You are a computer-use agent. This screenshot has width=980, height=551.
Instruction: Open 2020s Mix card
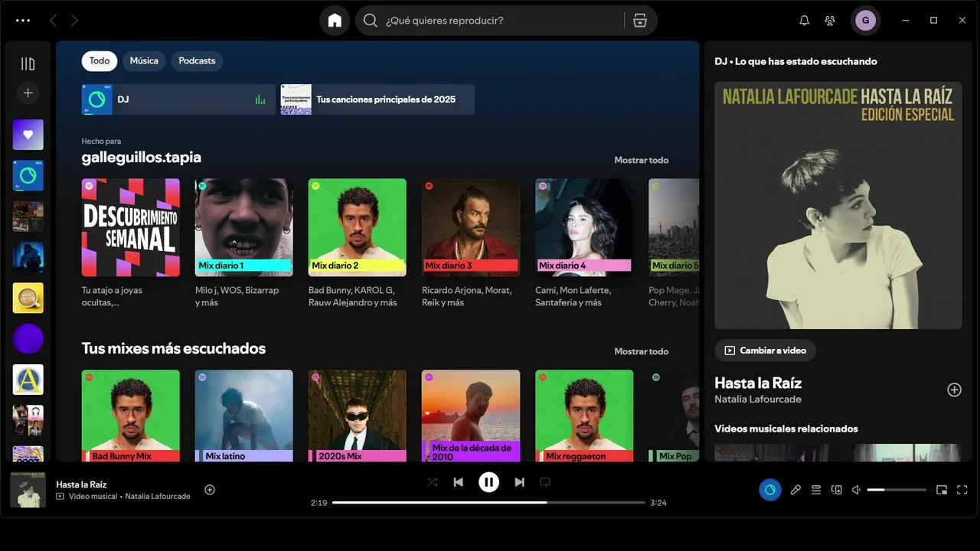tap(358, 416)
